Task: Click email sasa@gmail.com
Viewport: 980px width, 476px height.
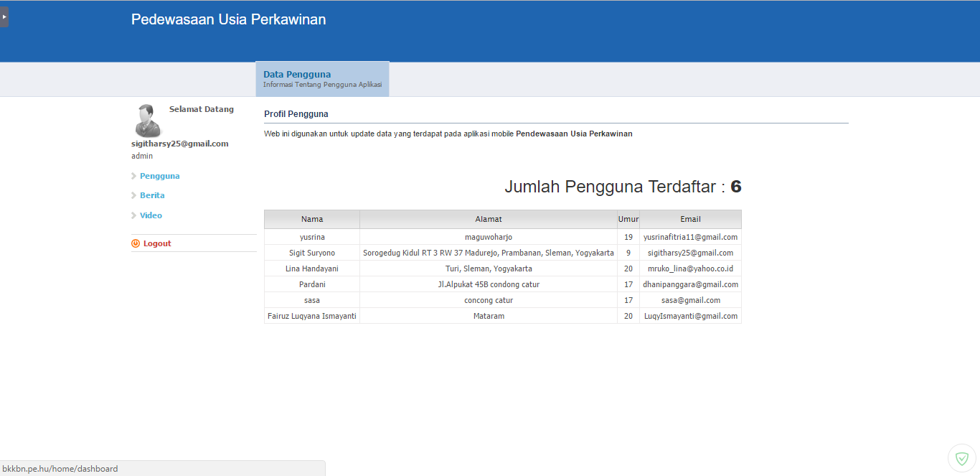Action: coord(691,300)
